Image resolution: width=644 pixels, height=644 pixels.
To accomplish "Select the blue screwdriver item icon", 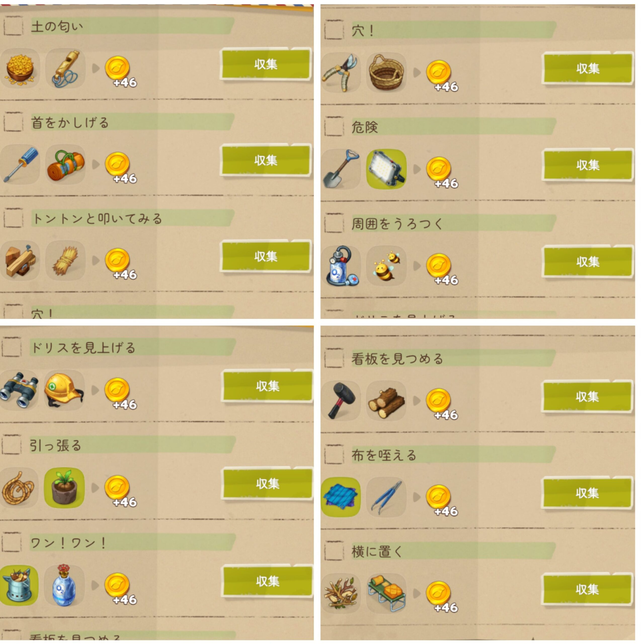I will [x=20, y=164].
